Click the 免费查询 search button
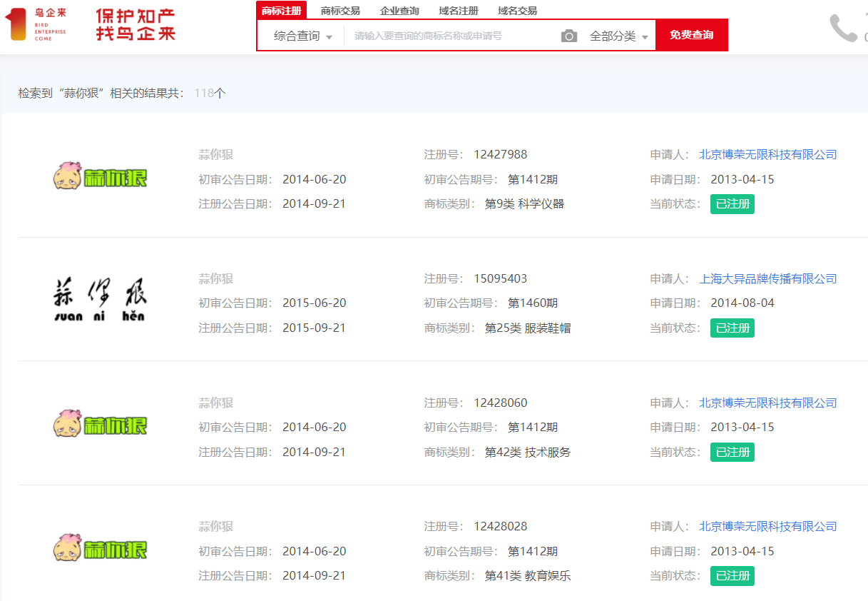The image size is (868, 601). coord(692,35)
